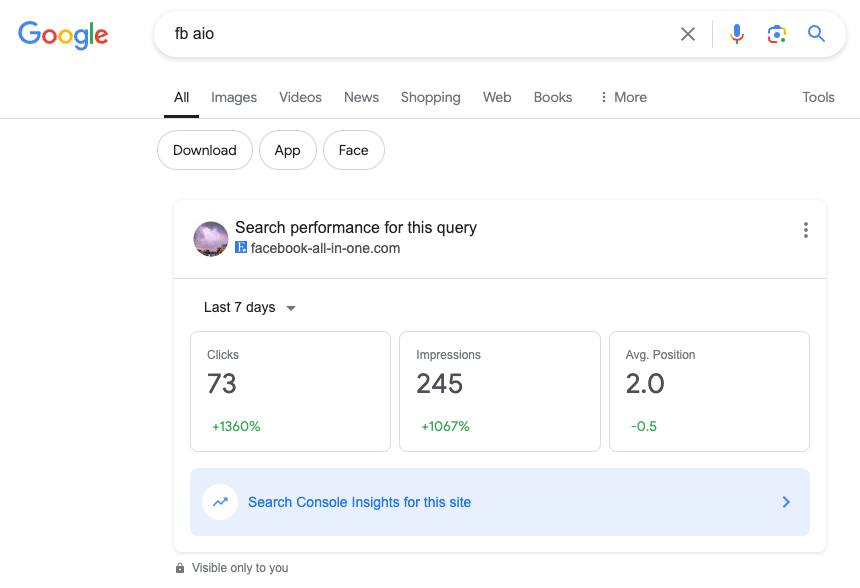
Task: Open the Clicks metric card showing 73
Action: coord(291,391)
